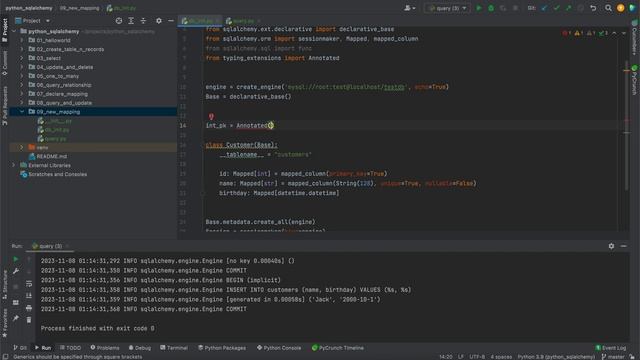Collapse all nodes in Project panel
Screen dimensions: 640x360
(x=143, y=20)
